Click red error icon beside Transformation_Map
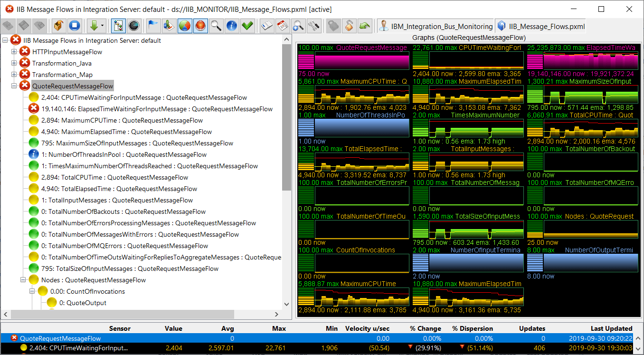644x355 pixels. pos(25,75)
